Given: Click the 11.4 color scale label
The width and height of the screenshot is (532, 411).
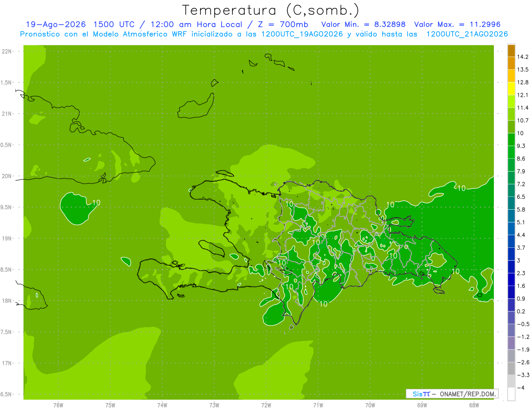Looking at the screenshot, I should tap(524, 108).
